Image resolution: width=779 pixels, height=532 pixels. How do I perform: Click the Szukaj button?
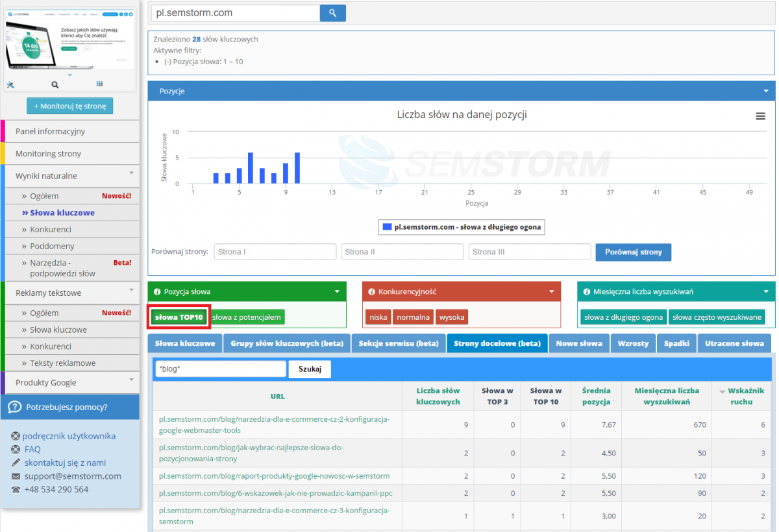tap(310, 369)
